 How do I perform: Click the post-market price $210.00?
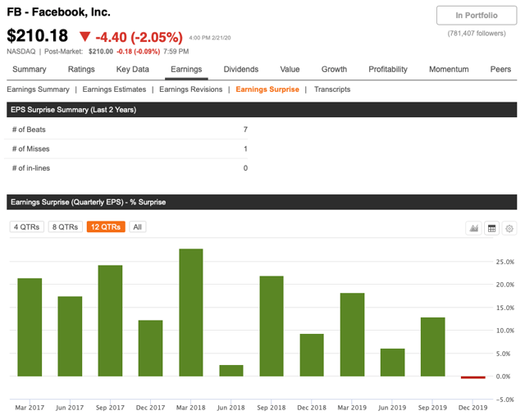pos(100,52)
